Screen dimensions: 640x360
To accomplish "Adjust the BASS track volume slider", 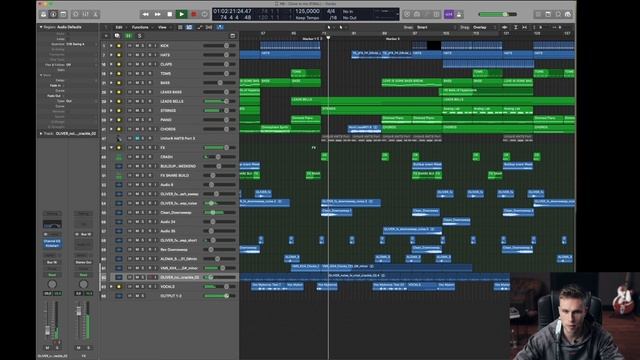I will 220,83.
